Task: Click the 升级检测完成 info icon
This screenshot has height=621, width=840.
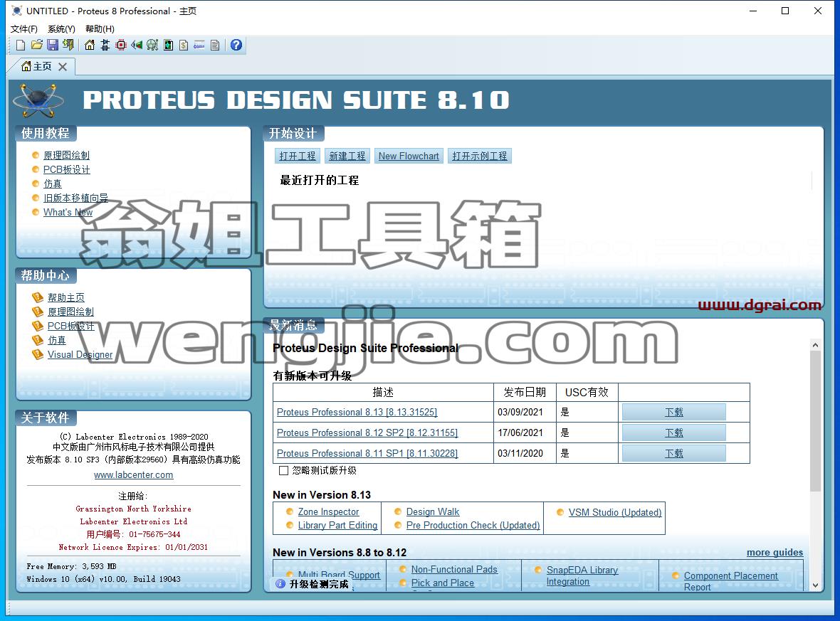Action: click(x=280, y=584)
